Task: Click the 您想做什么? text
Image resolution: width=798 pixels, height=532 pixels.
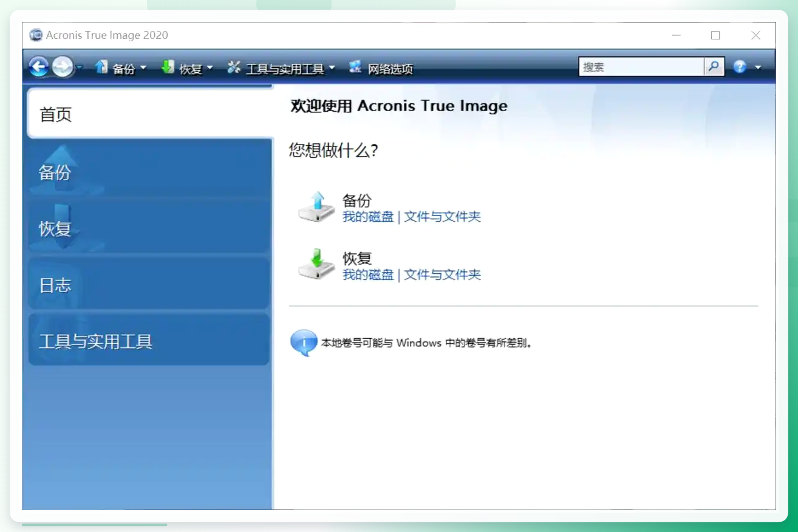Action: [333, 150]
